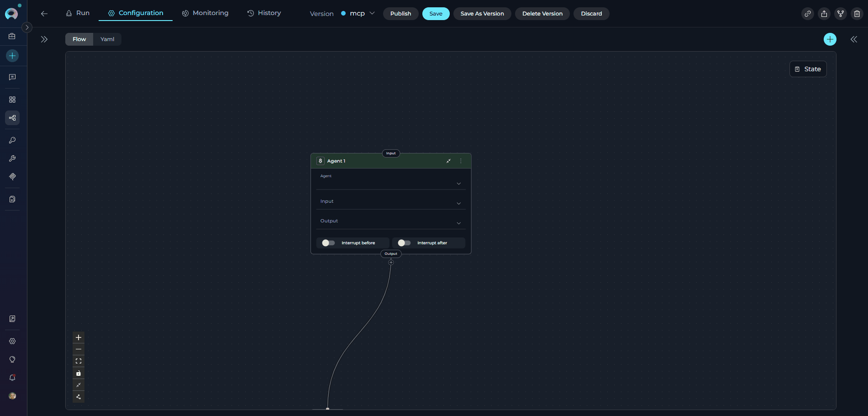The image size is (868, 416).
Task: Click the copy link icon in top bar
Action: tap(808, 14)
